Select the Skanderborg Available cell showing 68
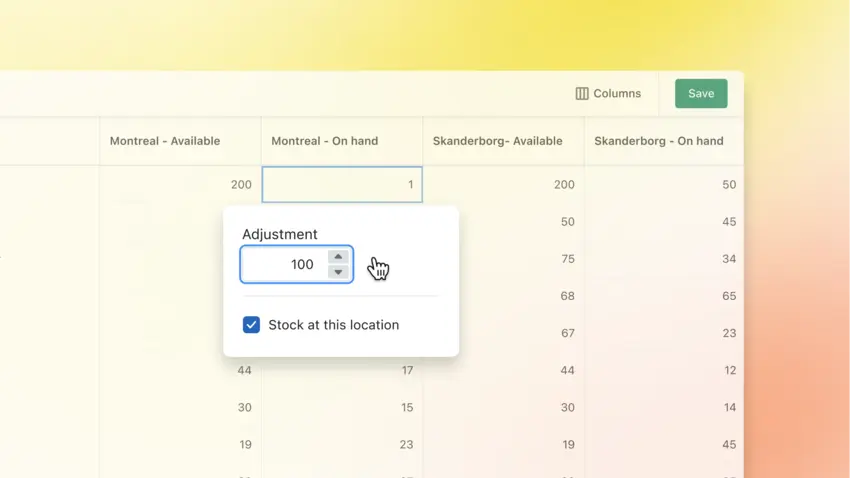Image resolution: width=850 pixels, height=478 pixels. (522, 296)
